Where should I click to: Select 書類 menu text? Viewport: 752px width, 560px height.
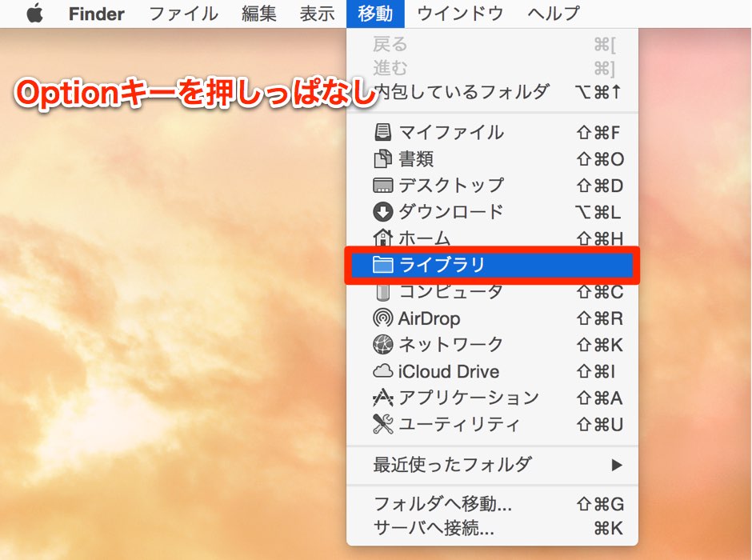[x=416, y=158]
